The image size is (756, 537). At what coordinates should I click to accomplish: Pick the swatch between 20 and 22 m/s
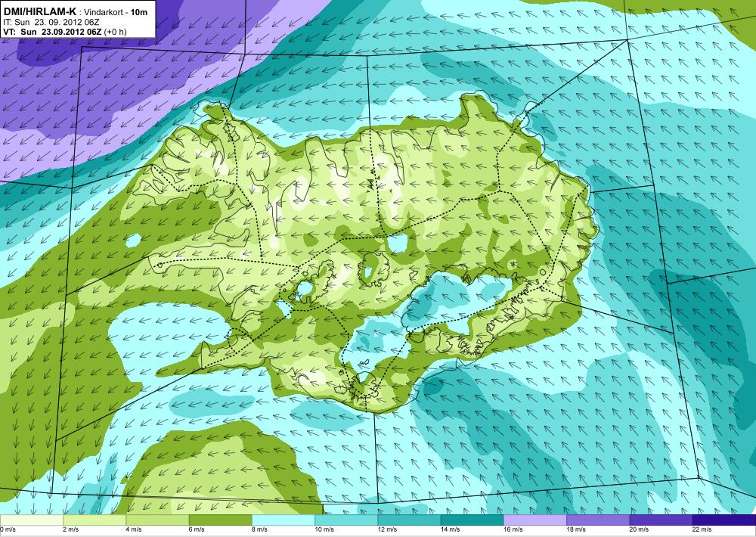(x=661, y=520)
